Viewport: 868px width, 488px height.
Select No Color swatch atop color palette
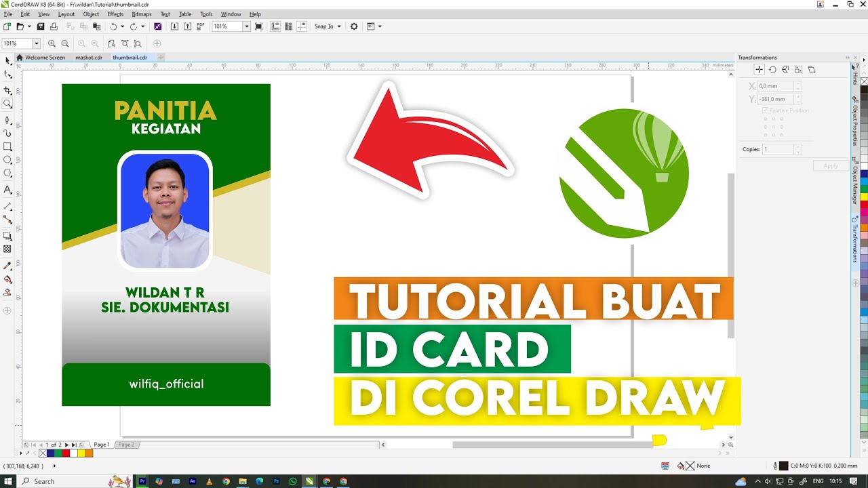tap(864, 81)
